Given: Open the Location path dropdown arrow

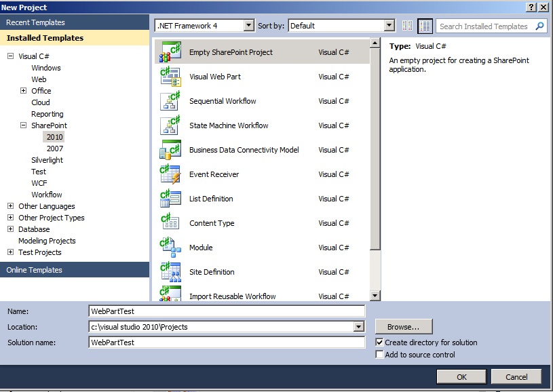Looking at the screenshot, I should click(359, 327).
